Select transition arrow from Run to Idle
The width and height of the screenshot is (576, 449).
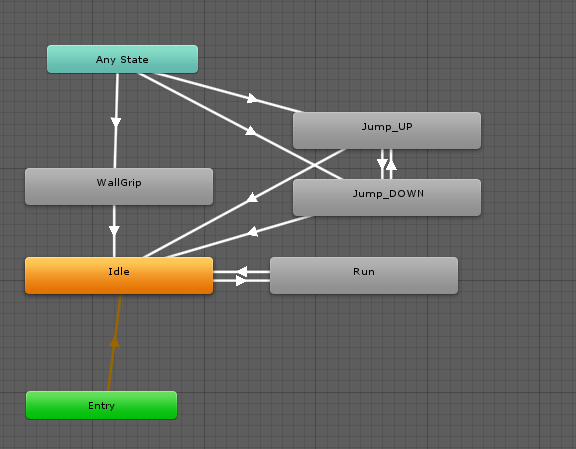point(241,272)
